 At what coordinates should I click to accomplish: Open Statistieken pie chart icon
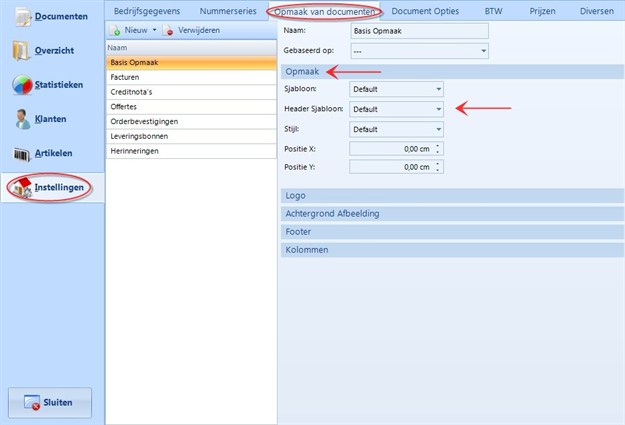coord(22,85)
